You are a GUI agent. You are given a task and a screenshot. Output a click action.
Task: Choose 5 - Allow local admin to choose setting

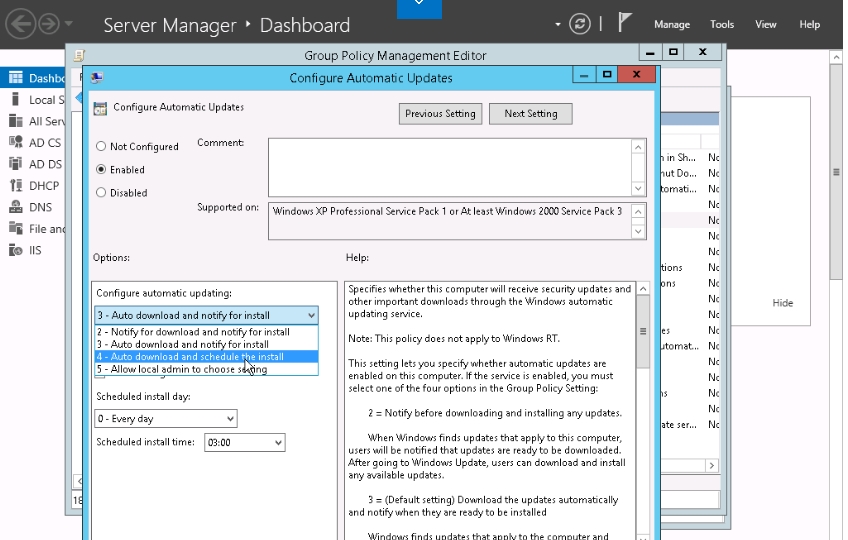(x=206, y=369)
